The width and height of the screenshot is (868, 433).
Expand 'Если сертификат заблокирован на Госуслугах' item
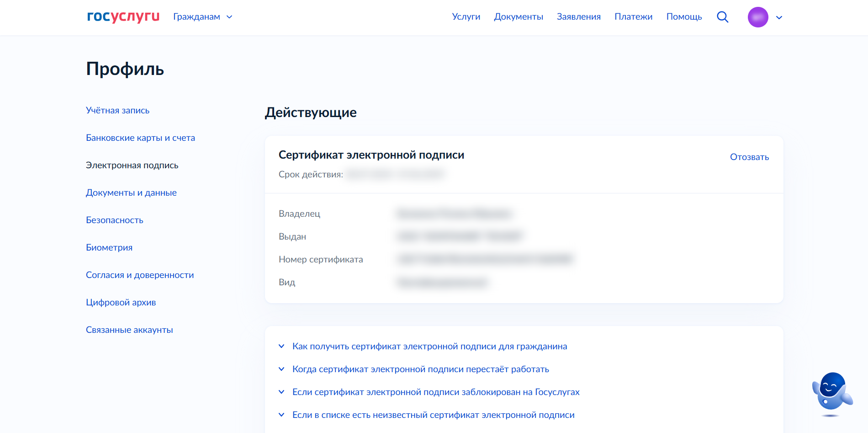(x=435, y=392)
